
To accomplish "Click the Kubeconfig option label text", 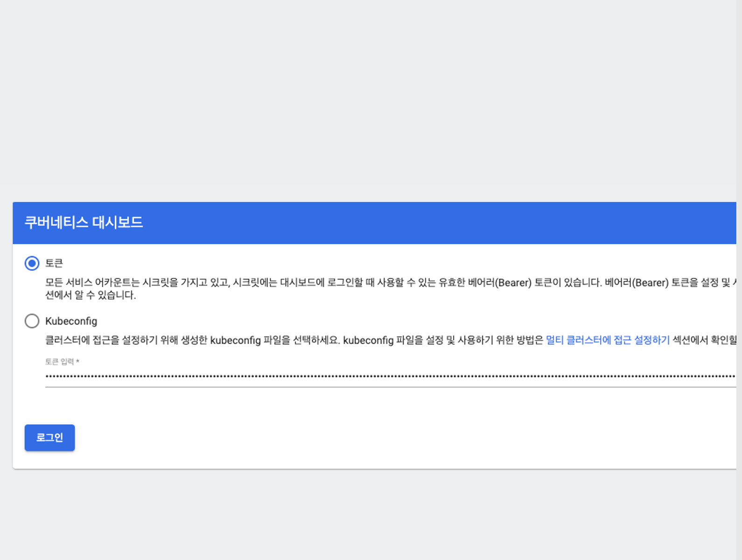I will click(x=71, y=321).
